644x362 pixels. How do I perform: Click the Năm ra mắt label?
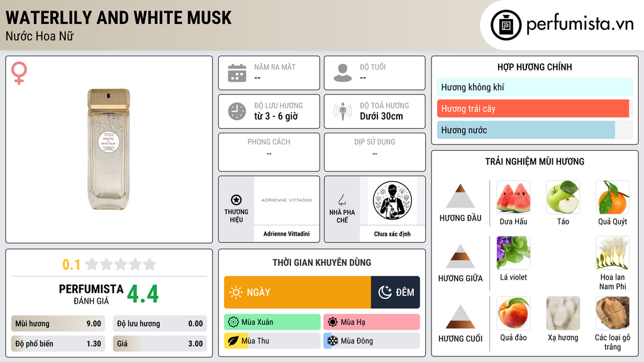275,67
